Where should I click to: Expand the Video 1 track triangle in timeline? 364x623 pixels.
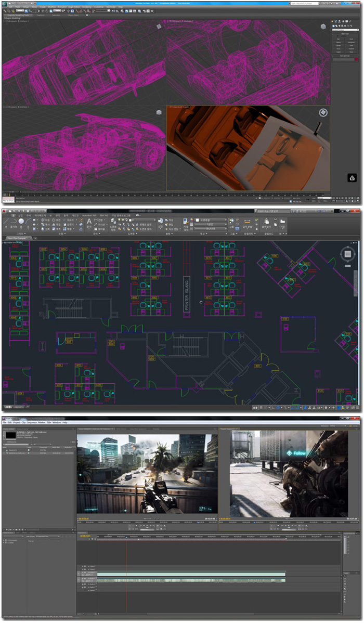click(88, 573)
